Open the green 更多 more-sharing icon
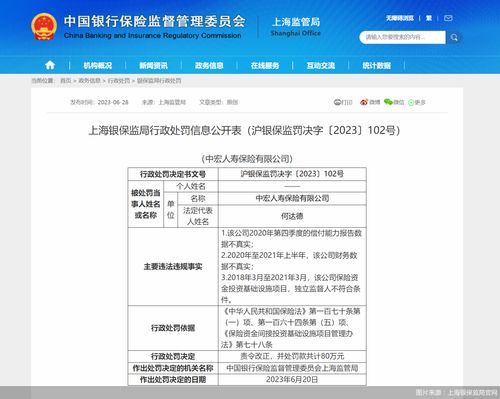This screenshot has width=500, height=399. (417, 102)
